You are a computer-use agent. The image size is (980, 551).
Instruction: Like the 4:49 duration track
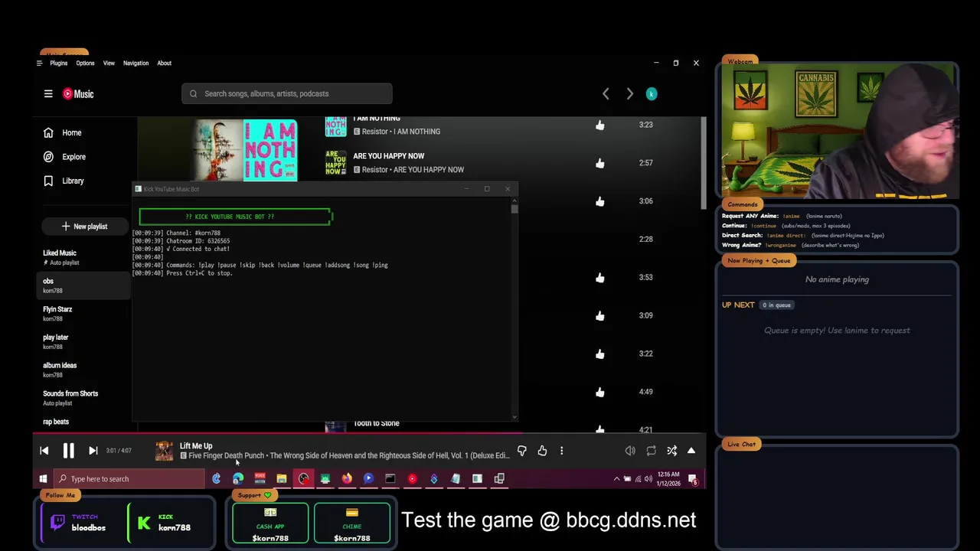pyautogui.click(x=599, y=392)
